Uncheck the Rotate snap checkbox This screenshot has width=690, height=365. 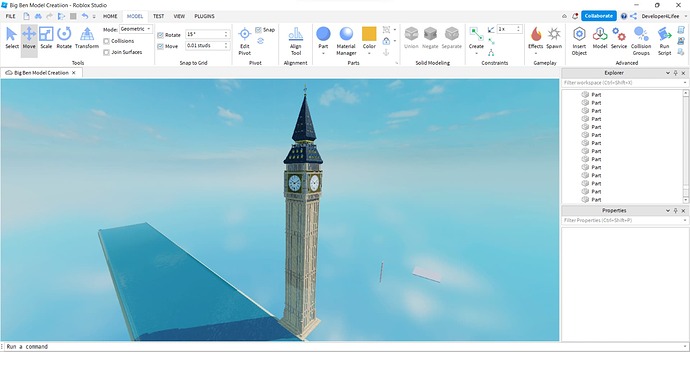coord(161,35)
